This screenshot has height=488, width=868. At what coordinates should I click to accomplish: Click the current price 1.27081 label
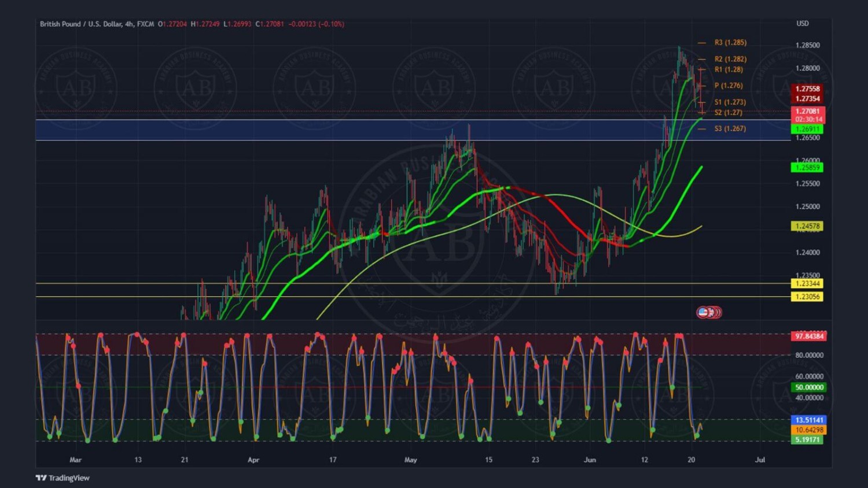[x=807, y=111]
